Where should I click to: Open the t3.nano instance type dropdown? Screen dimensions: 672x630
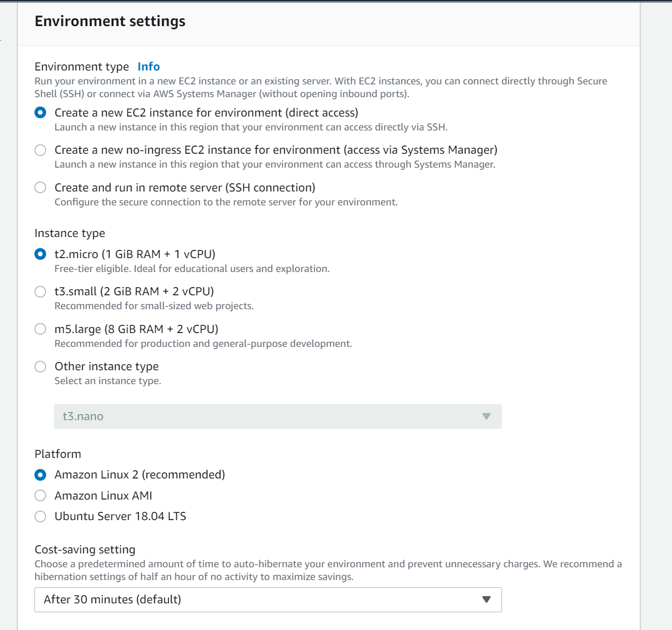pyautogui.click(x=278, y=416)
